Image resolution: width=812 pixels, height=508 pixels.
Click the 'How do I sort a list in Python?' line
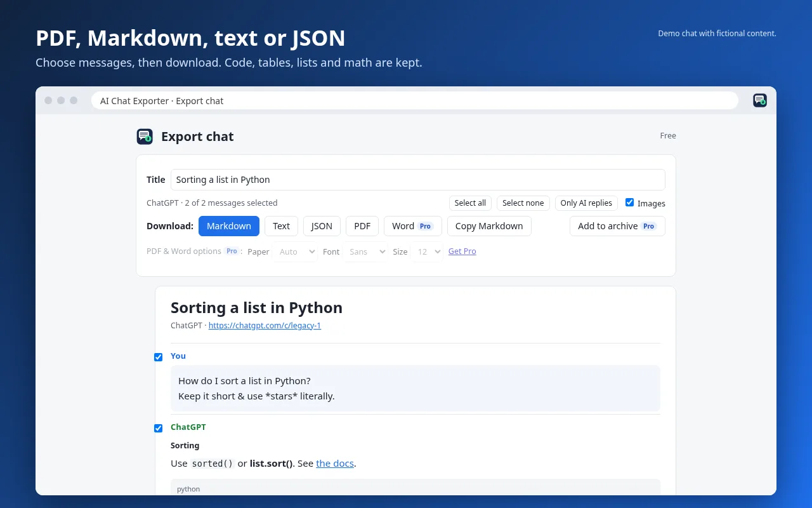(x=244, y=381)
